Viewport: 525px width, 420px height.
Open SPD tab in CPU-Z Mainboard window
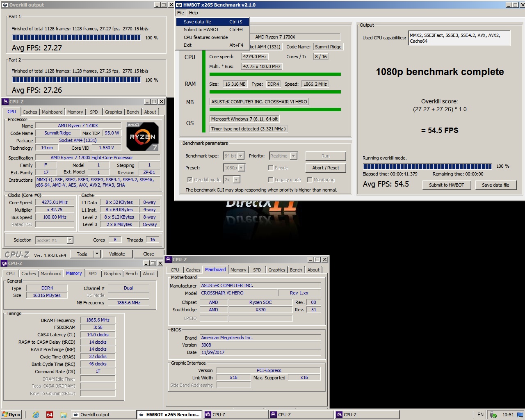click(x=257, y=270)
